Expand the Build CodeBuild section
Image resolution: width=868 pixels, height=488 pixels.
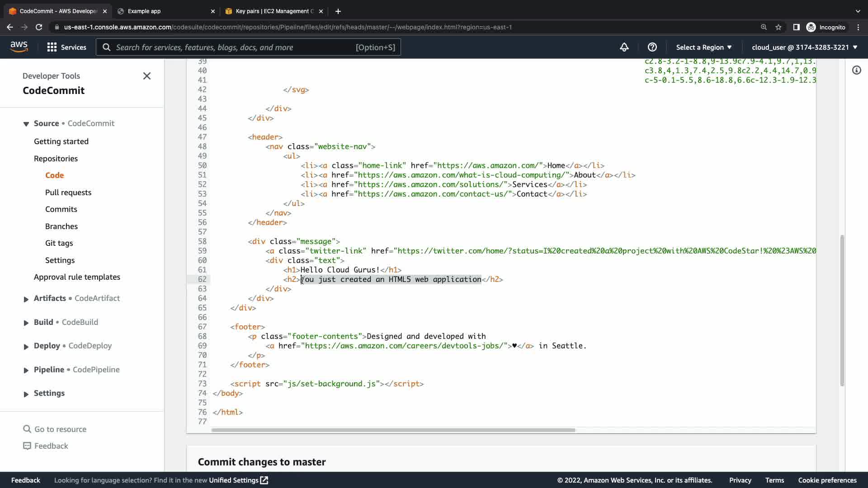pos(26,323)
